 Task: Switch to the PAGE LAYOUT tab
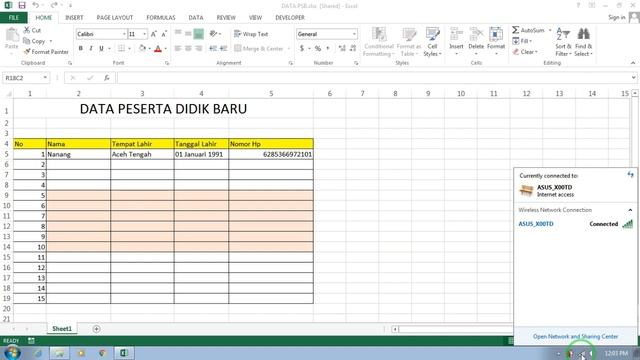point(115,18)
